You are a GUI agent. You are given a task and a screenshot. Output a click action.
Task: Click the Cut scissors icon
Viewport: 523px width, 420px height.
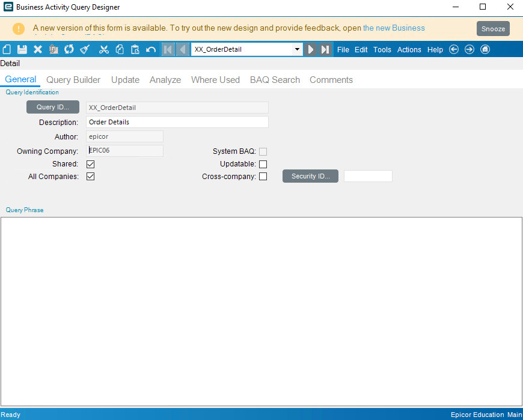tap(104, 49)
